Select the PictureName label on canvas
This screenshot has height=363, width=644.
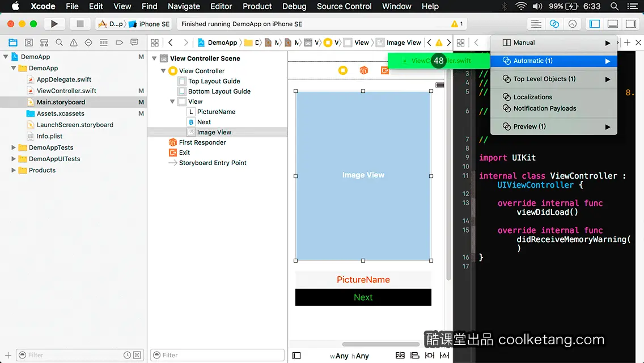[x=363, y=280]
